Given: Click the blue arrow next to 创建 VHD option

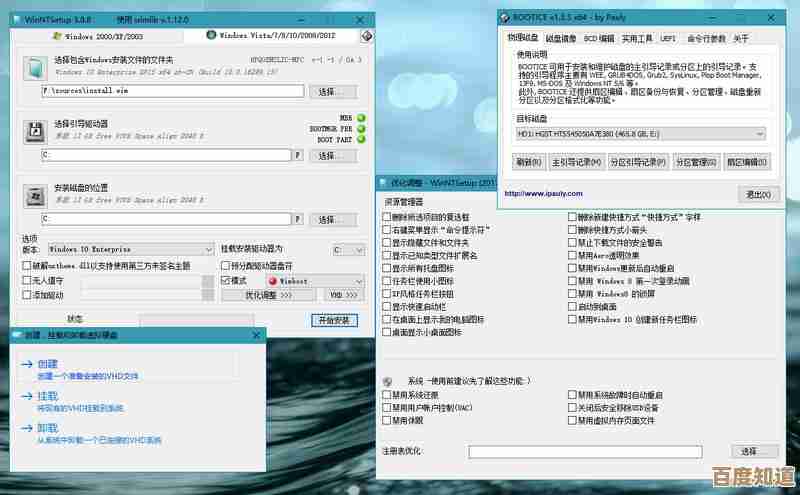Looking at the screenshot, I should 26,364.
